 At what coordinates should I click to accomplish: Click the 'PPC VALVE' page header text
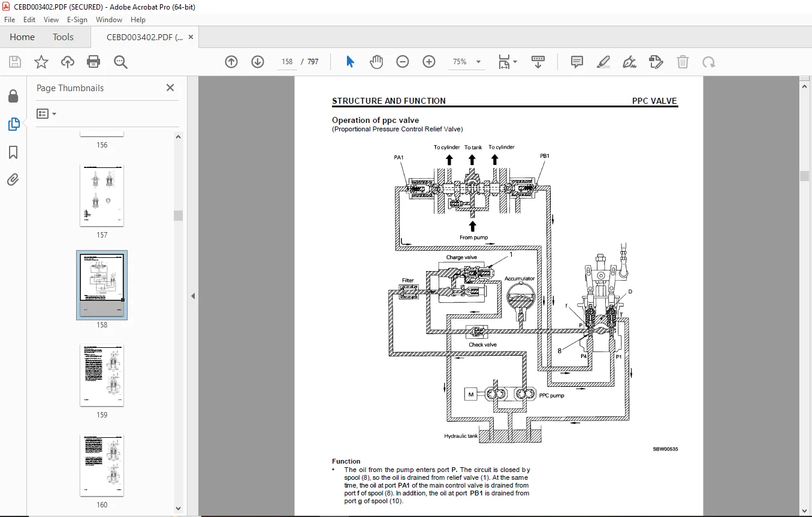tap(654, 101)
